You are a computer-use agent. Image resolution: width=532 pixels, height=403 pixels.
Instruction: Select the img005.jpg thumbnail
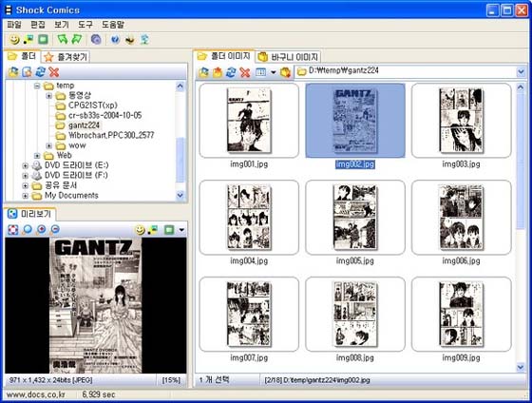[x=355, y=218]
